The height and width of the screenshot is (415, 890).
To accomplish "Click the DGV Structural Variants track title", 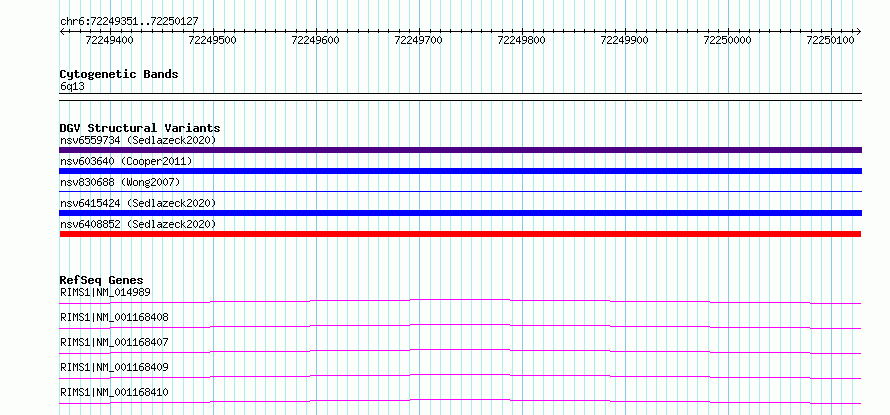I will [140, 128].
